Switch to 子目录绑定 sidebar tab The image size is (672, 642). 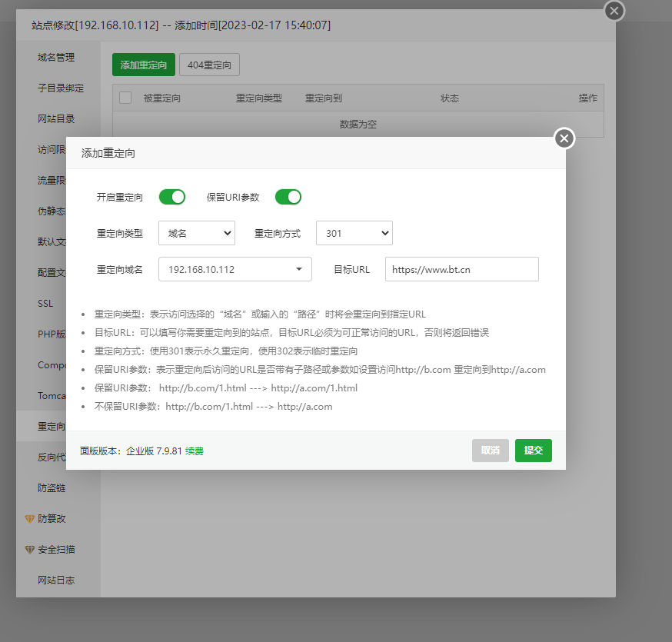coord(61,88)
